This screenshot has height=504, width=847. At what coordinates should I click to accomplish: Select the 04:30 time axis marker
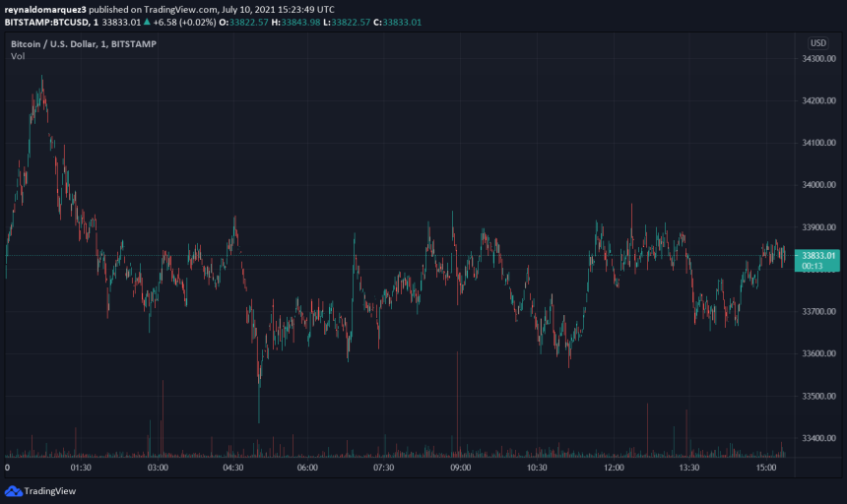click(x=232, y=469)
